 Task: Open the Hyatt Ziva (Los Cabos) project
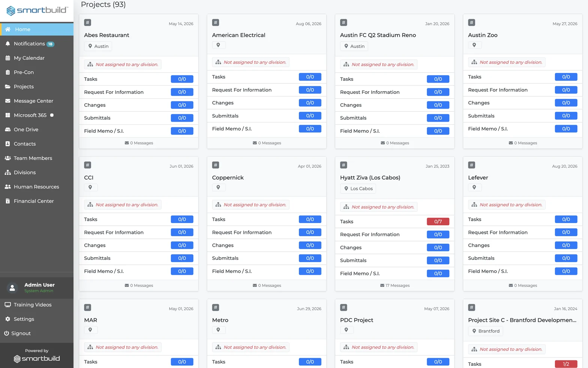(x=370, y=178)
